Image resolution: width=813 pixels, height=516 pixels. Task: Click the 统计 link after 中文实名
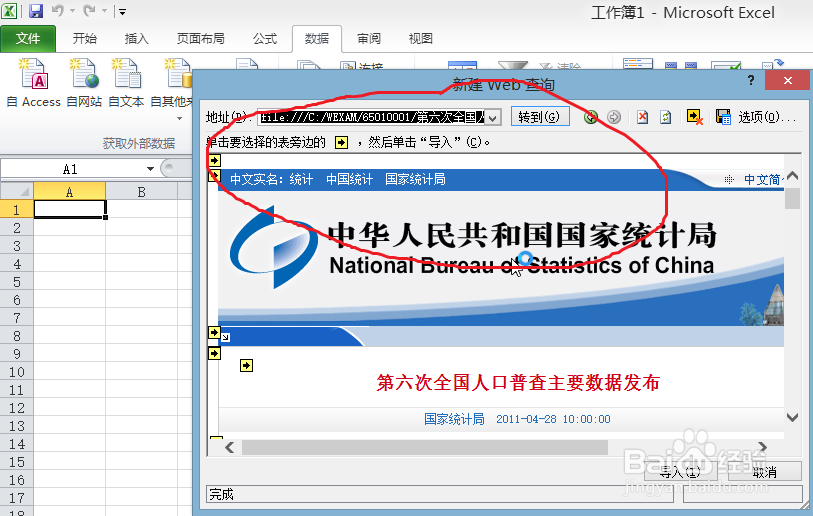301,179
